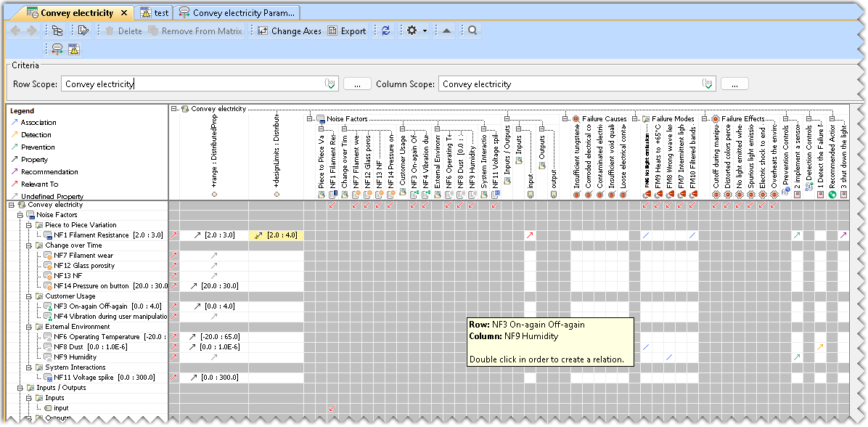Click the upward triangle collapse icon
868x427 pixels.
(x=447, y=31)
